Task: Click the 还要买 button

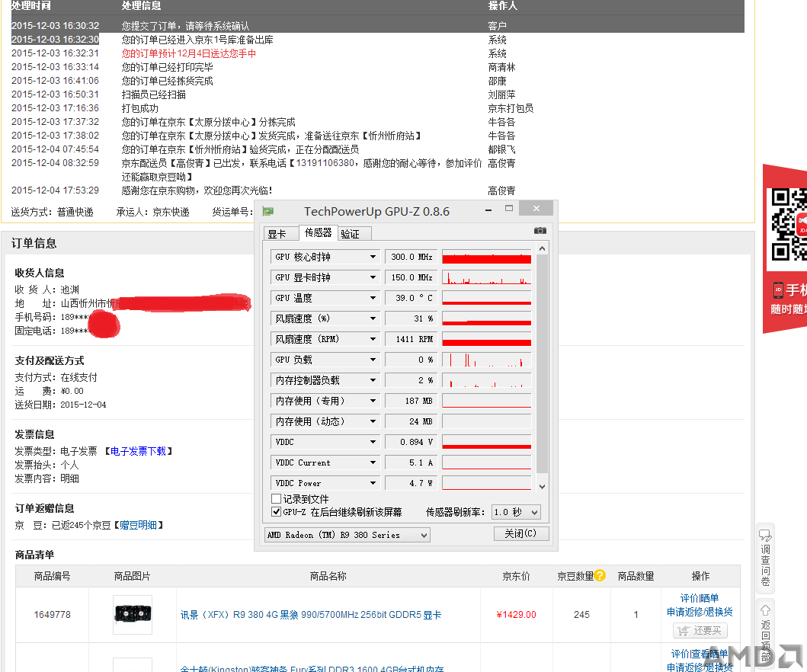Action: [700, 630]
